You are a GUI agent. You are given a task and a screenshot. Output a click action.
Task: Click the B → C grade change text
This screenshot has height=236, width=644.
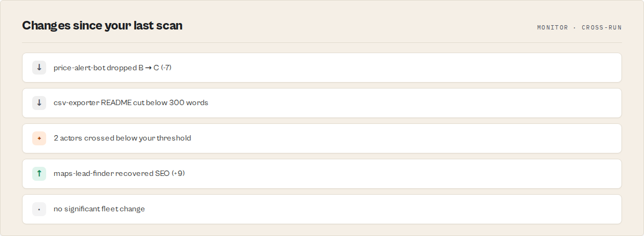click(x=148, y=68)
